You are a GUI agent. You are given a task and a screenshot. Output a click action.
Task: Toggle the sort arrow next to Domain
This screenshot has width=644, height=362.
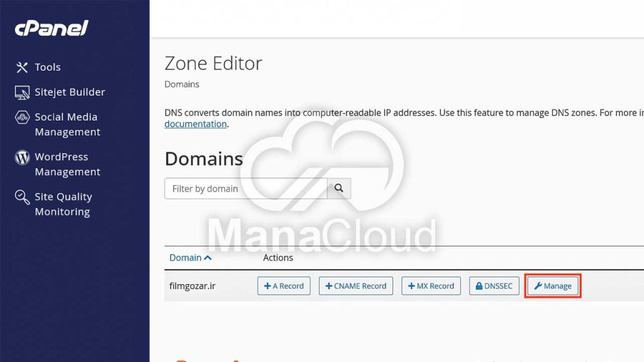208,258
